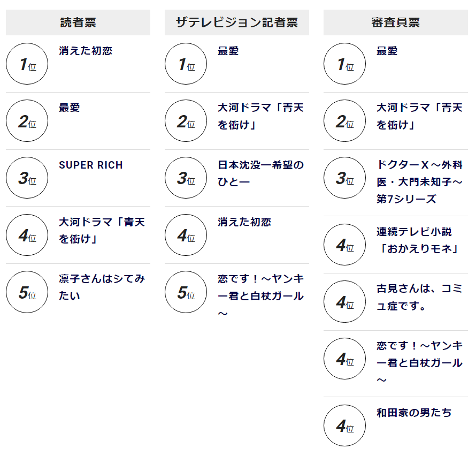Open 最愛 ranked 2位 in 読者票
476x456 pixels.
tap(70, 108)
